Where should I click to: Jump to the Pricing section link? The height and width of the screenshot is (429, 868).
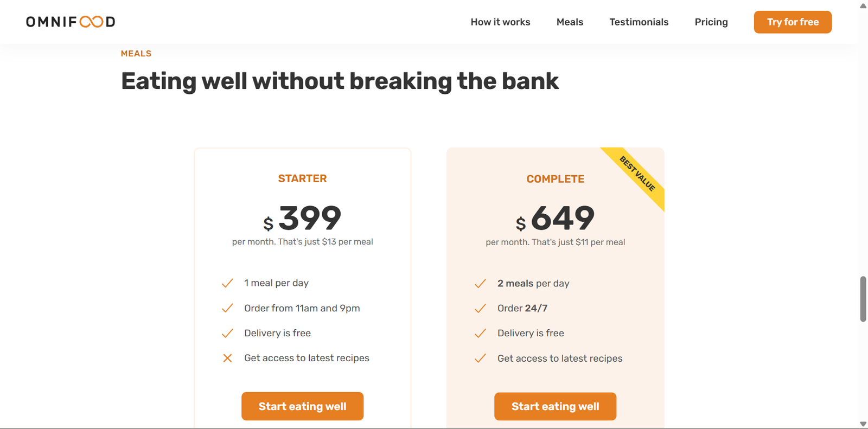click(711, 22)
